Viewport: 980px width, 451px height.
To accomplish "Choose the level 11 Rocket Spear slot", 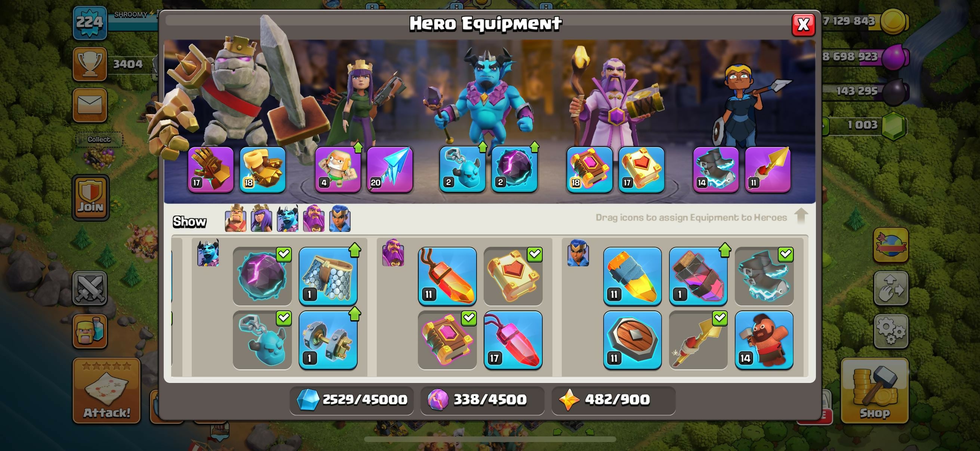I will coord(768,169).
